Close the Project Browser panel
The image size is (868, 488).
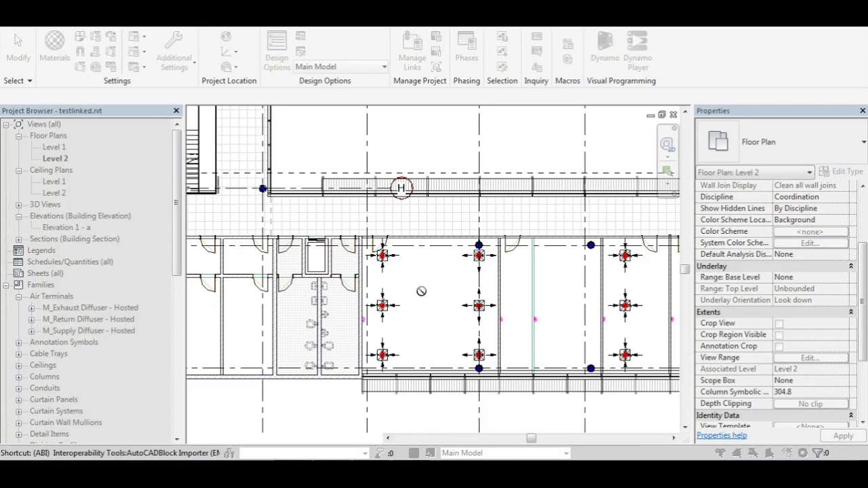pyautogui.click(x=176, y=110)
